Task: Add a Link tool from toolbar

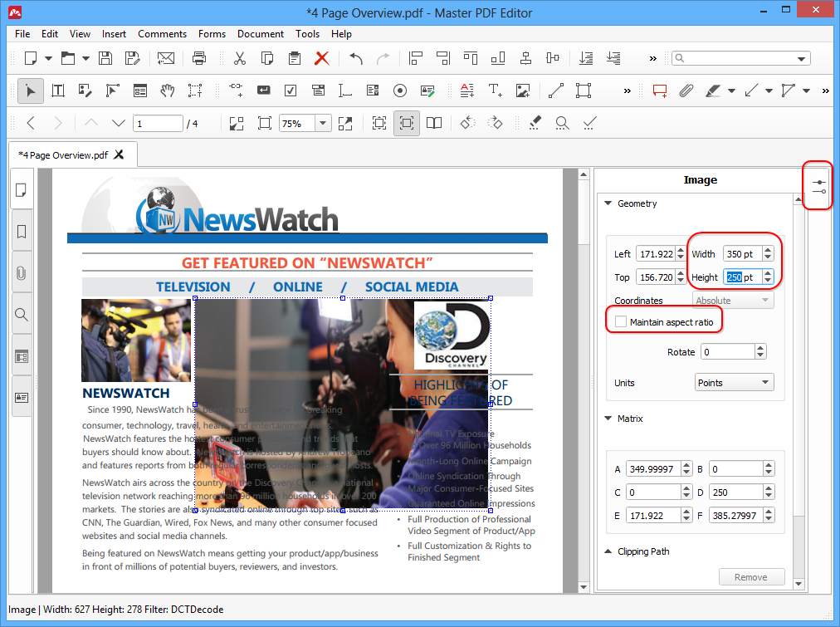Action: coord(236,91)
